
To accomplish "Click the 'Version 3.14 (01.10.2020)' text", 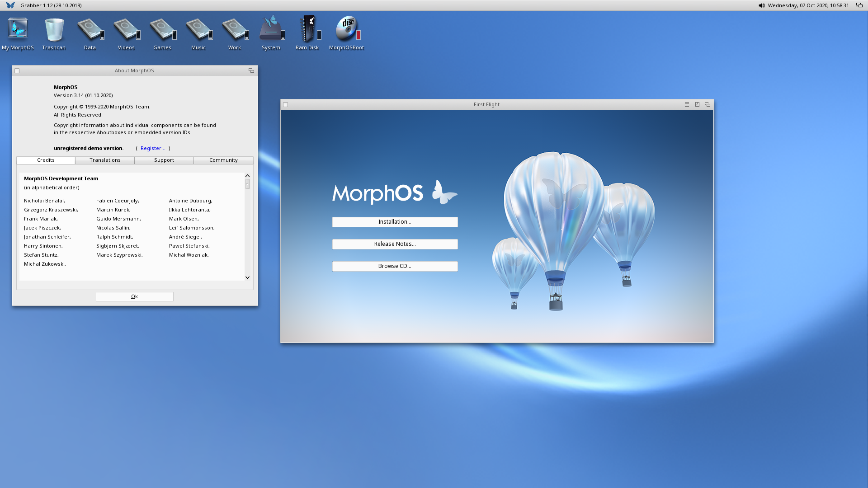I will click(83, 95).
